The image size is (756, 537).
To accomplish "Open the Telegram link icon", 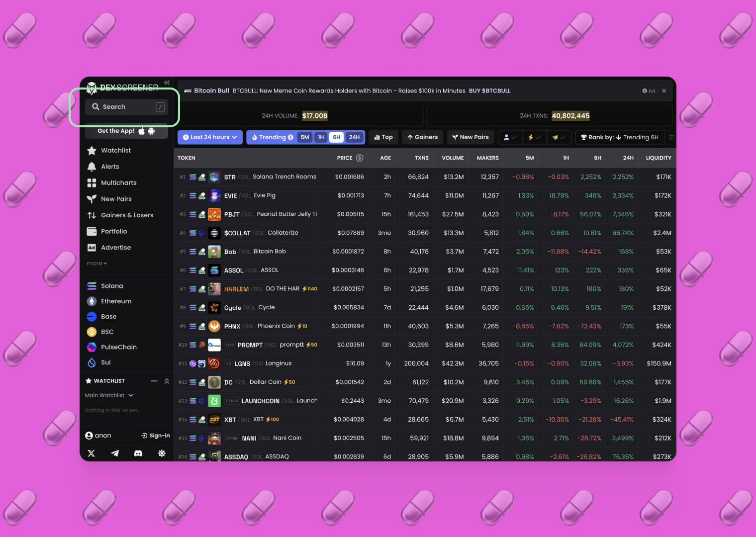I will click(115, 453).
